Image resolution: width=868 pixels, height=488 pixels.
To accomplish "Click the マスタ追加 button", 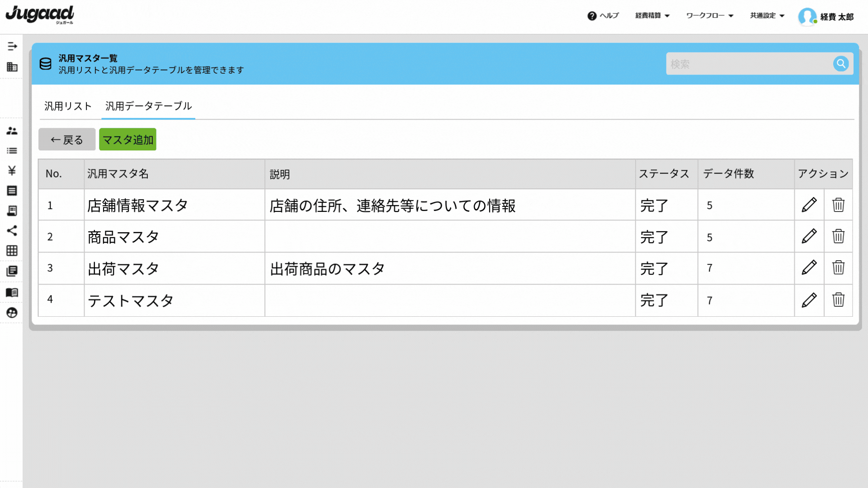I will [x=127, y=140].
